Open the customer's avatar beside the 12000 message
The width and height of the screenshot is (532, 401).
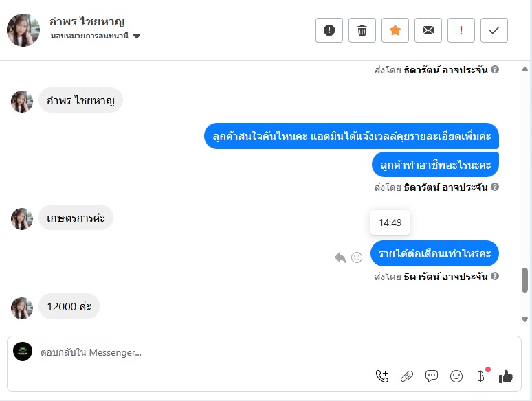point(22,308)
